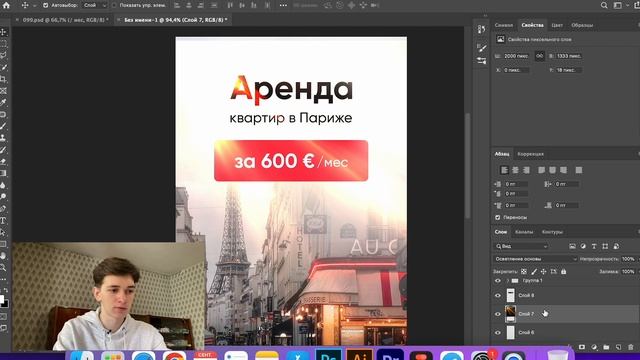Select the Horizontal Type tool

pyautogui.click(x=3, y=220)
